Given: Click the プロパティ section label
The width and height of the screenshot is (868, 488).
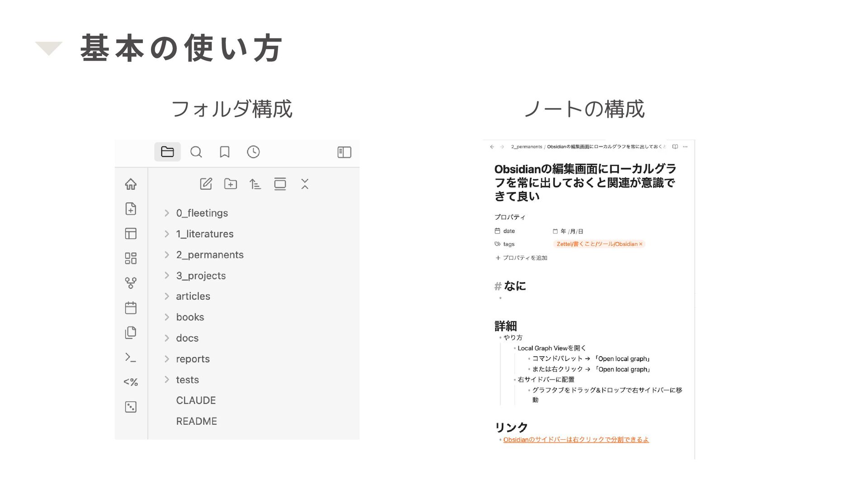Looking at the screenshot, I should click(510, 217).
